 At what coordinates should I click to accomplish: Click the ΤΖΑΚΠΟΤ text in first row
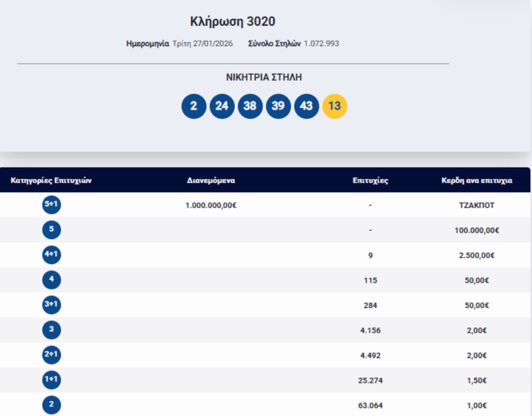coord(477,206)
